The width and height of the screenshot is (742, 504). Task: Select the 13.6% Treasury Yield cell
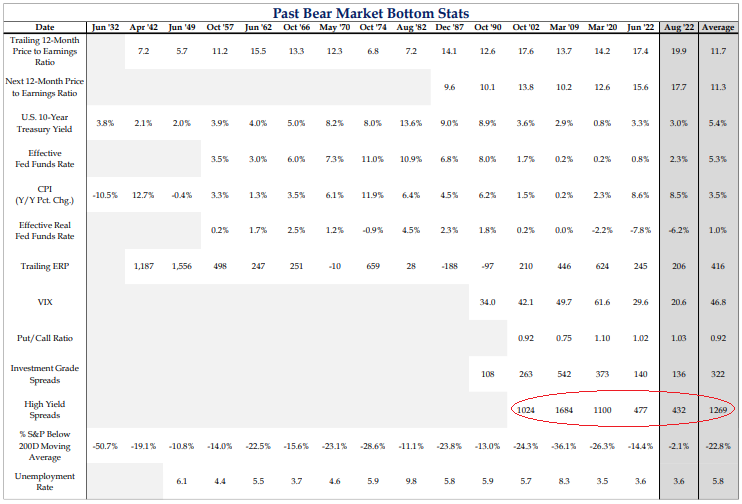click(x=411, y=123)
